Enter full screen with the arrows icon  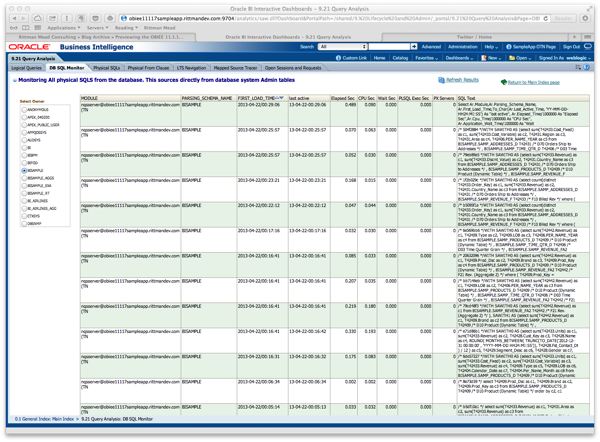point(589,8)
